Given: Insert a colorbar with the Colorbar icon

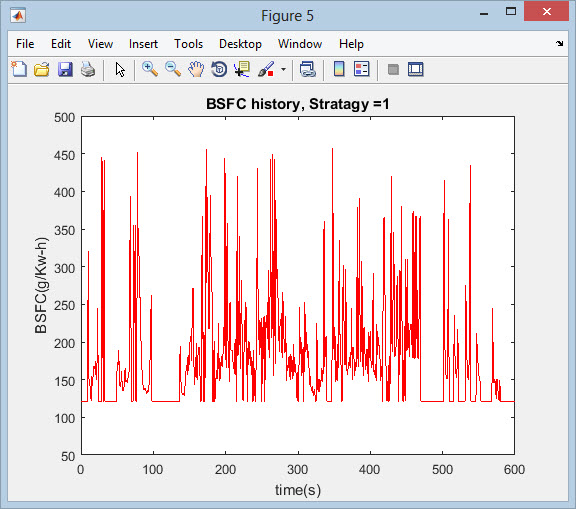Looking at the screenshot, I should (x=339, y=69).
